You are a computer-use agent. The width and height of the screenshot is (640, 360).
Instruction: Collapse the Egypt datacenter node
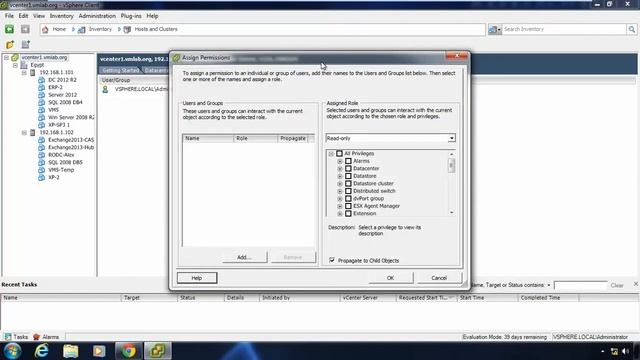(16, 65)
